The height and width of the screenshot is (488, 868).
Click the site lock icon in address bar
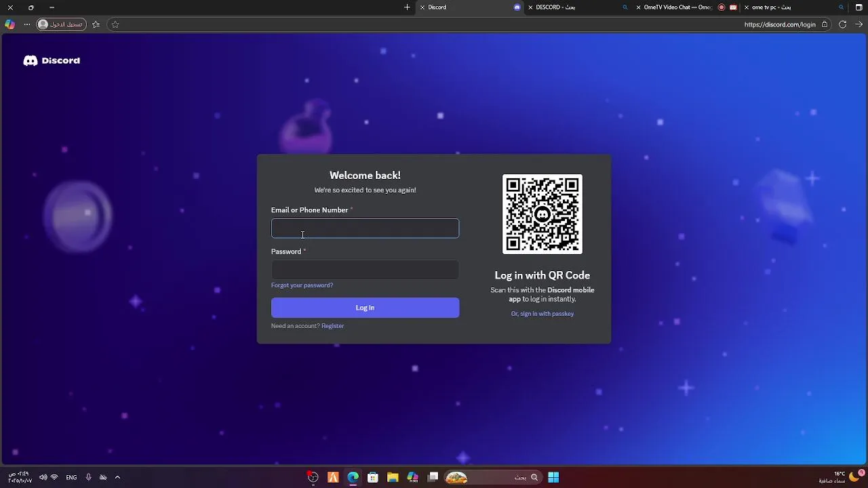pos(825,24)
